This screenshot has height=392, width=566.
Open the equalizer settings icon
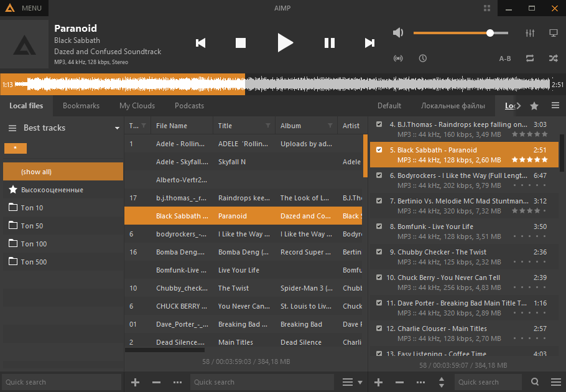(530, 33)
